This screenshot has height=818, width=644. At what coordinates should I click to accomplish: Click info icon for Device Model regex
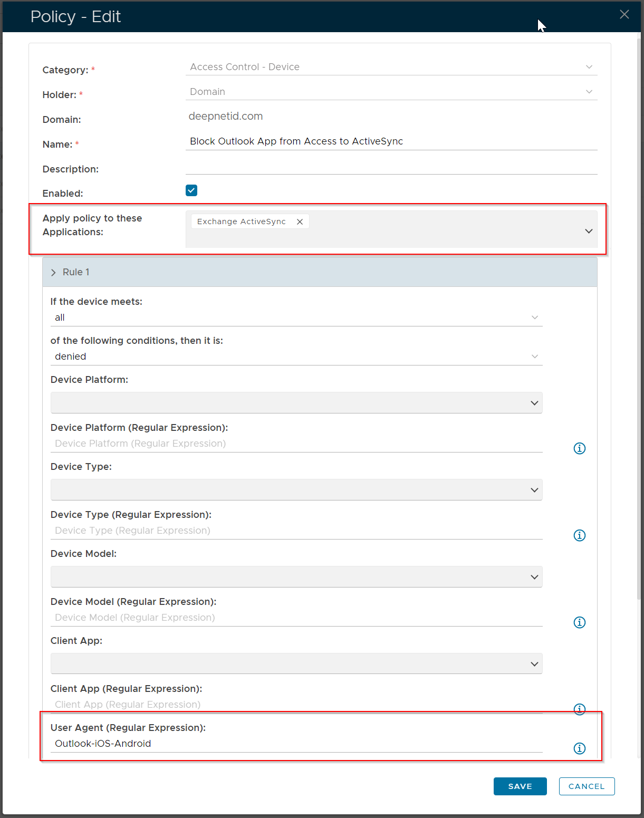(579, 622)
